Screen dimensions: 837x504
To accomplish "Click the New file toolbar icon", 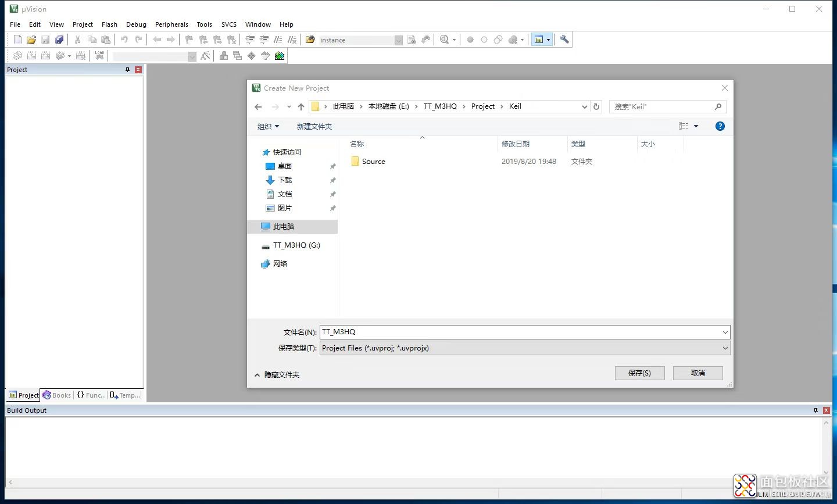I will point(17,40).
